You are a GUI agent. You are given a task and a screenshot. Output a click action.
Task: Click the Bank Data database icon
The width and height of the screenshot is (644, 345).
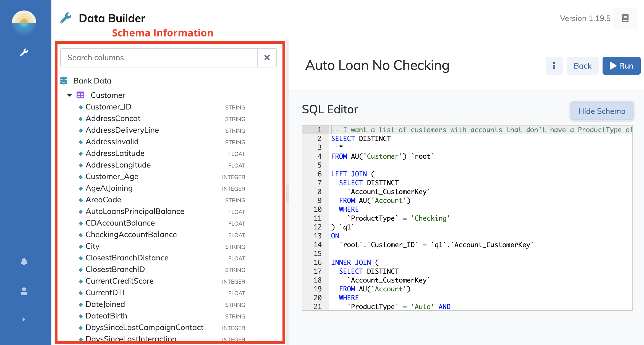point(64,81)
